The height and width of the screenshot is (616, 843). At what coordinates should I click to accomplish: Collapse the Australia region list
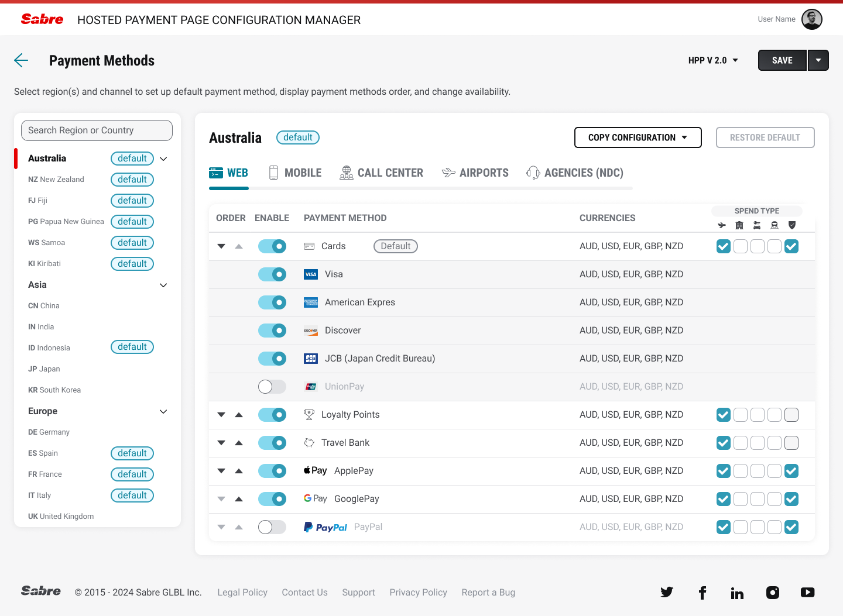[164, 159]
